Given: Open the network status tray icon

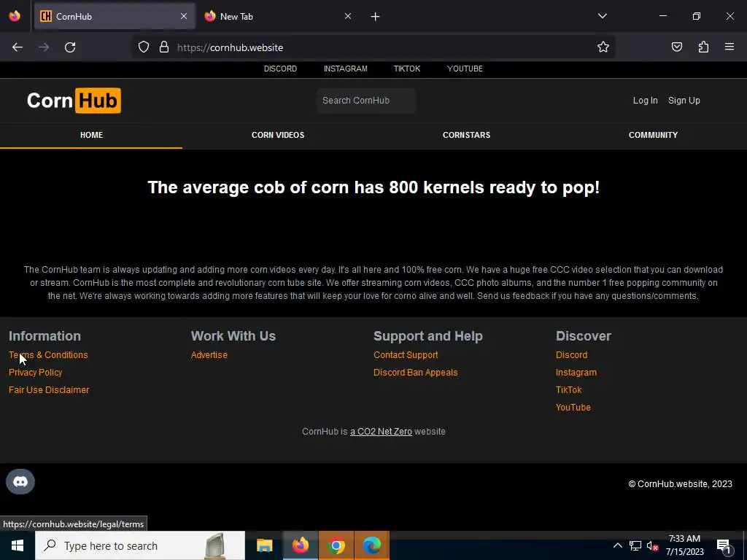Looking at the screenshot, I should [635, 545].
